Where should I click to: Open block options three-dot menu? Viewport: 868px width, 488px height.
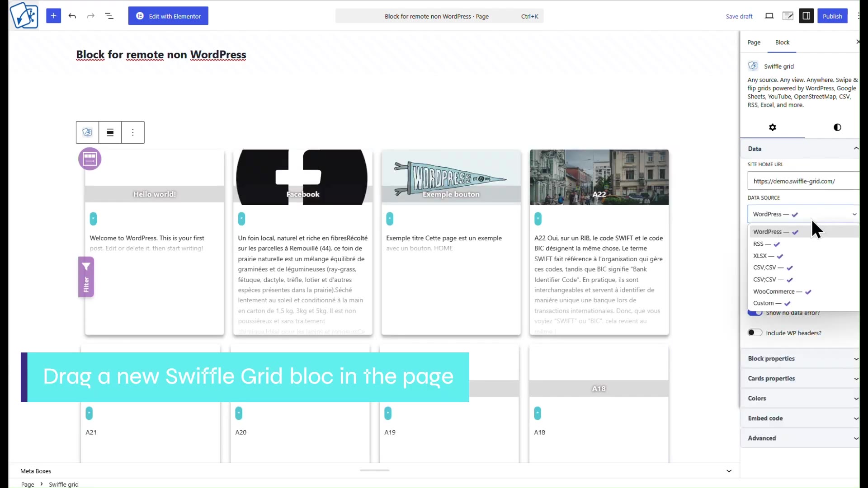coord(133,132)
